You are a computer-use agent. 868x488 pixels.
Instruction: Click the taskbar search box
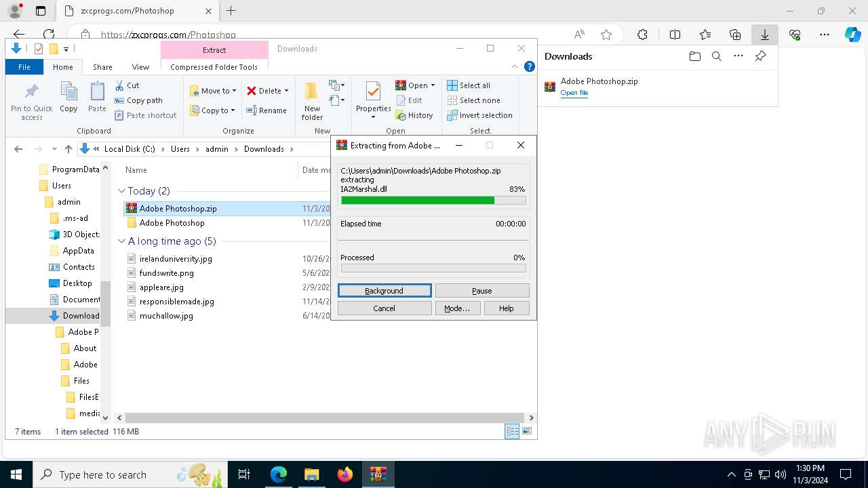coord(131,474)
